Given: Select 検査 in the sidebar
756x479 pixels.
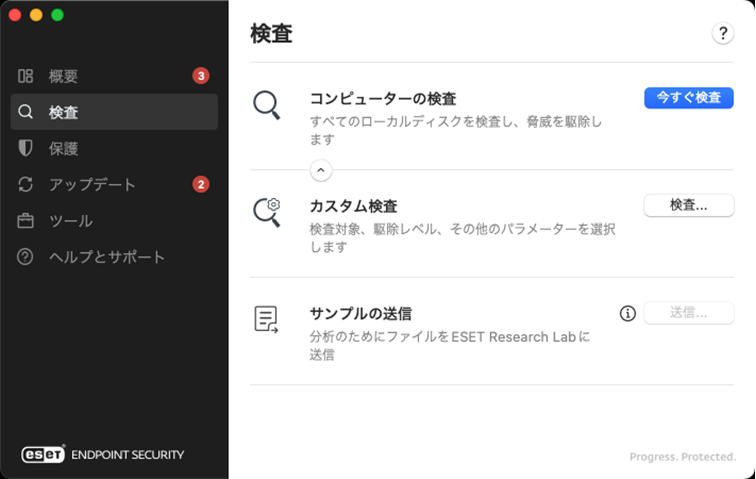Looking at the screenshot, I should tap(114, 112).
